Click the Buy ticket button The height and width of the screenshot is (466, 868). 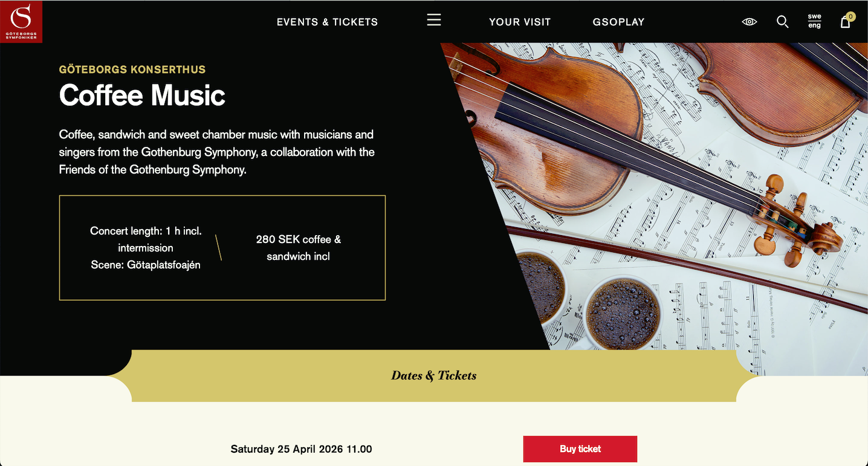coord(580,449)
